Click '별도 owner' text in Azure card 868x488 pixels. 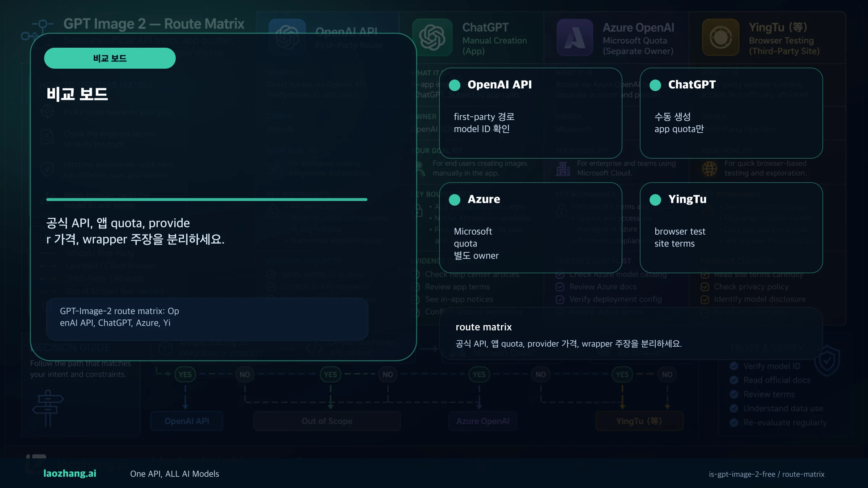tap(476, 256)
